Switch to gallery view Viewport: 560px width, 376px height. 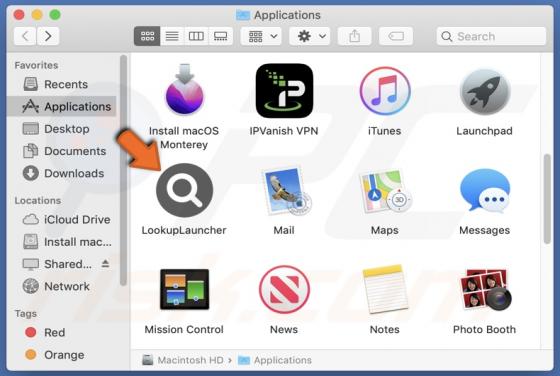pyautogui.click(x=220, y=36)
